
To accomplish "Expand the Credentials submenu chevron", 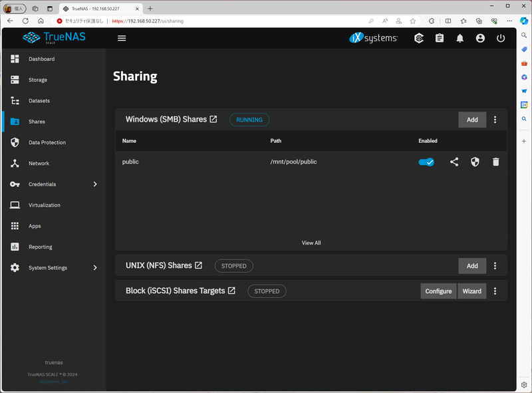I will click(x=95, y=184).
